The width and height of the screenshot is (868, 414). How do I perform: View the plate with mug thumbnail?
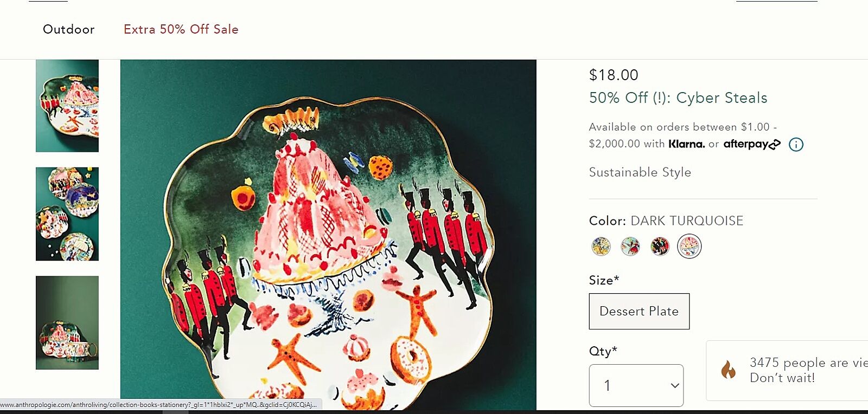[67, 322]
